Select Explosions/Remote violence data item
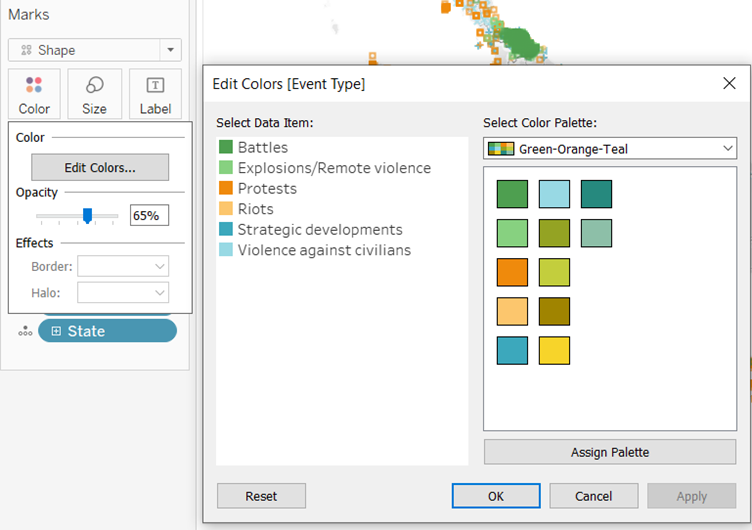Viewport: 752px width, 530px height. (x=334, y=168)
